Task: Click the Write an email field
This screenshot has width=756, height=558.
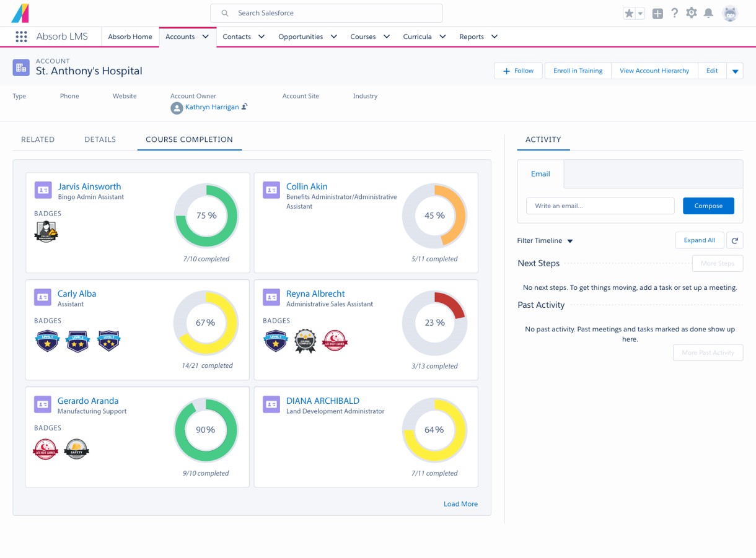Action: click(x=600, y=206)
